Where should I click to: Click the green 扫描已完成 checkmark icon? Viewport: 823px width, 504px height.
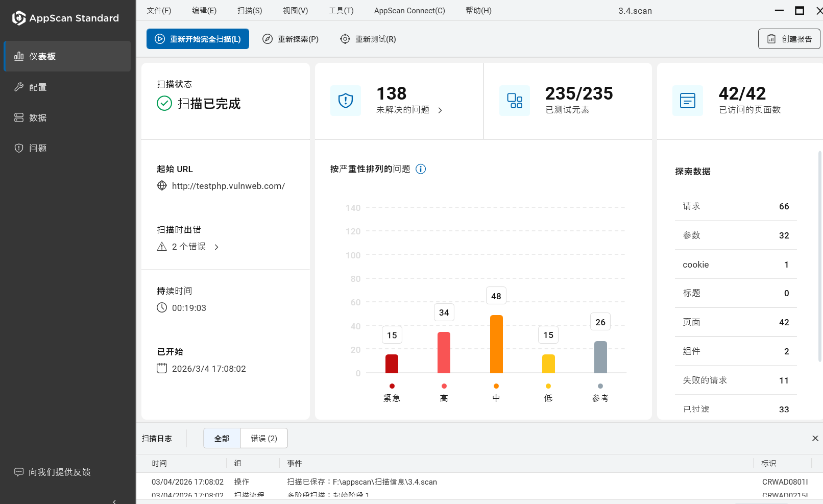[164, 103]
